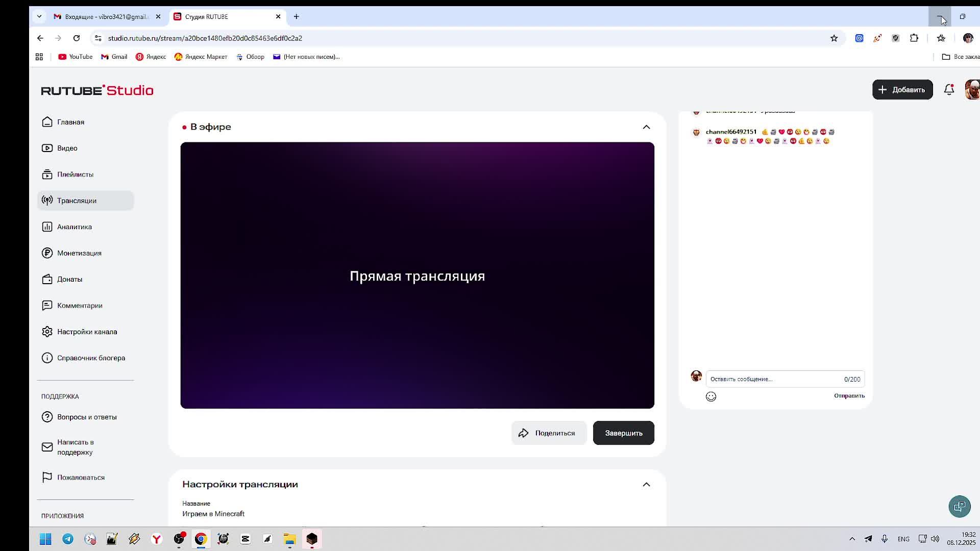This screenshot has width=980, height=551.
Task: Open the emoji picker in chat
Action: point(710,396)
